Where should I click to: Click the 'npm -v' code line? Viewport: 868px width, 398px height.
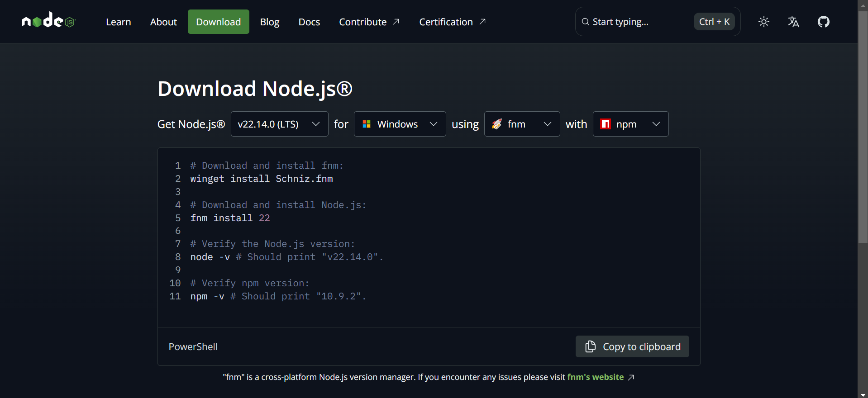coord(278,296)
